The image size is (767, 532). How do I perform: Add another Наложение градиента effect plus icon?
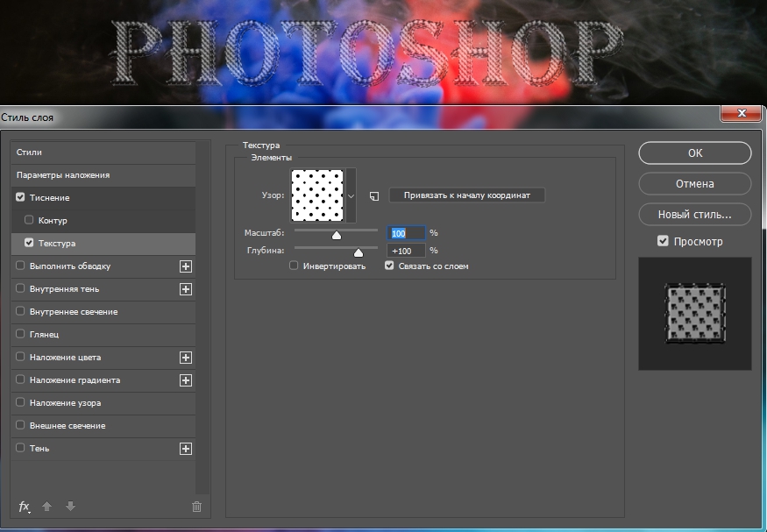coord(185,379)
